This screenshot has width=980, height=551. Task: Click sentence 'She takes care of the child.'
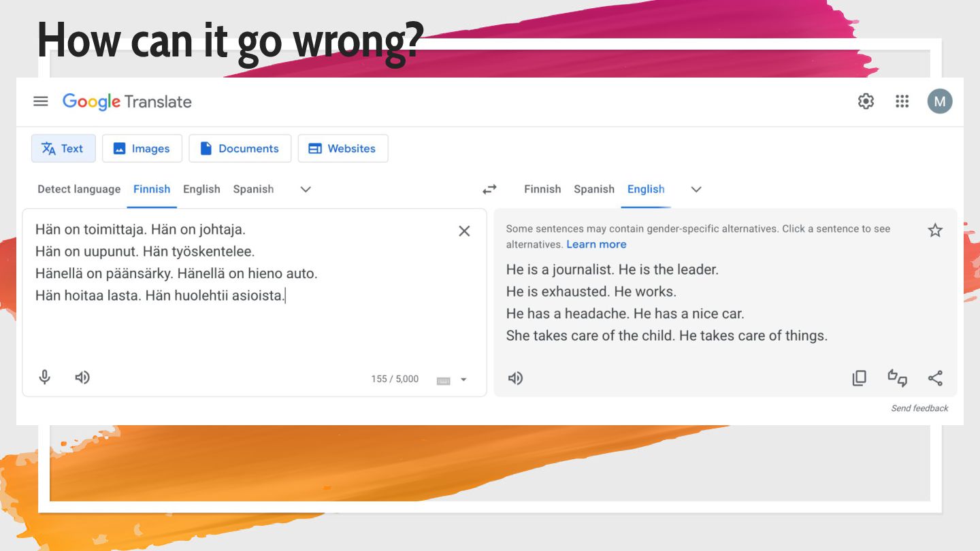(x=591, y=335)
